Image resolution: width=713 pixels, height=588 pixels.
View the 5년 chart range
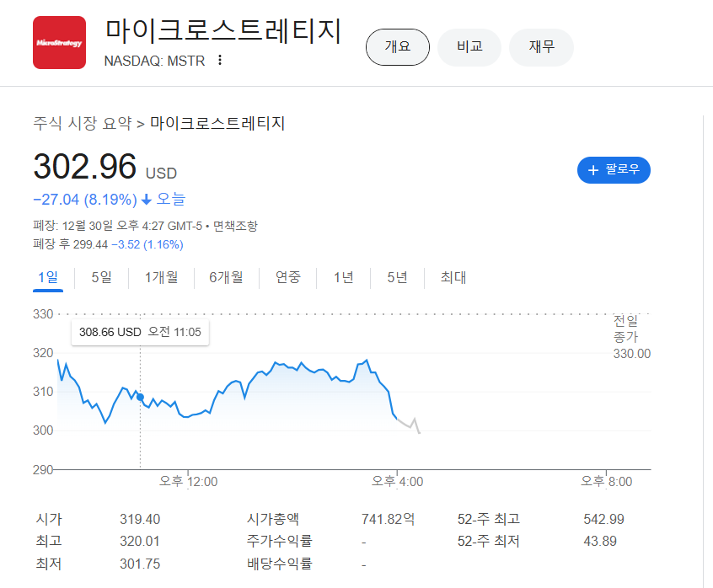(x=397, y=277)
